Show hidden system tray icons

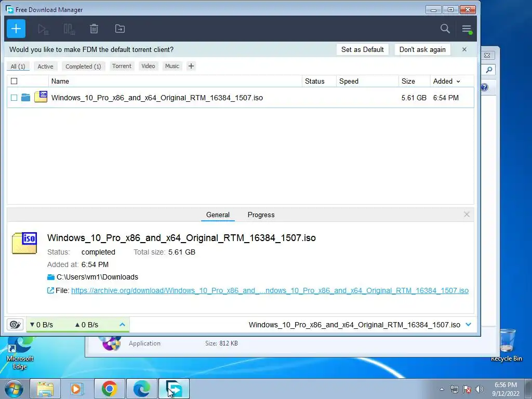click(442, 389)
